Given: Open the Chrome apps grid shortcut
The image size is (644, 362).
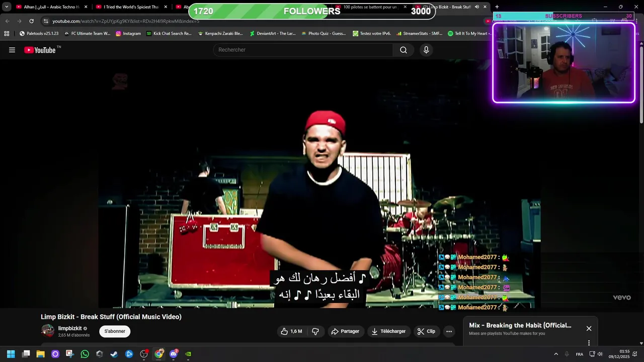Looking at the screenshot, I should click(x=7, y=34).
